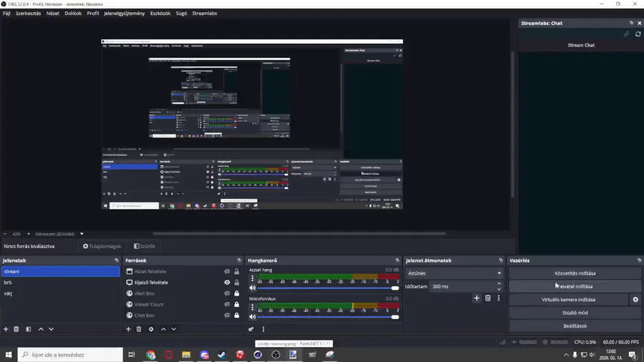The image size is (644, 362).
Task: Open Szűrők for the source
Action: click(145, 246)
